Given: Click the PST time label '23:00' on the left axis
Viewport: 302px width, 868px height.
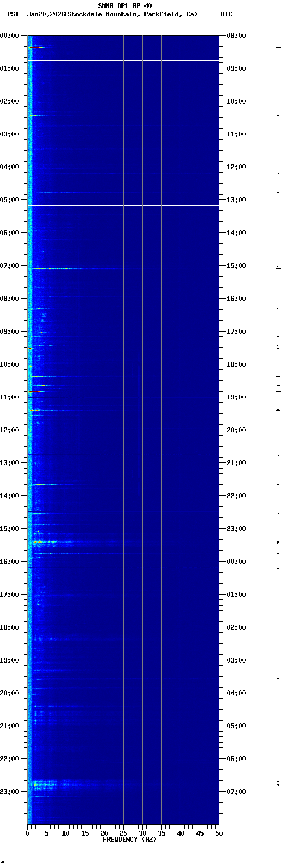Looking at the screenshot, I should (10, 792).
